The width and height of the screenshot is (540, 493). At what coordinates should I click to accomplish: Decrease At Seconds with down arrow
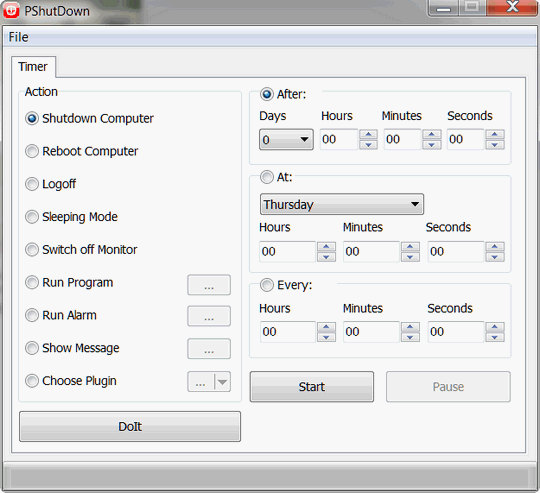pyautogui.click(x=495, y=257)
